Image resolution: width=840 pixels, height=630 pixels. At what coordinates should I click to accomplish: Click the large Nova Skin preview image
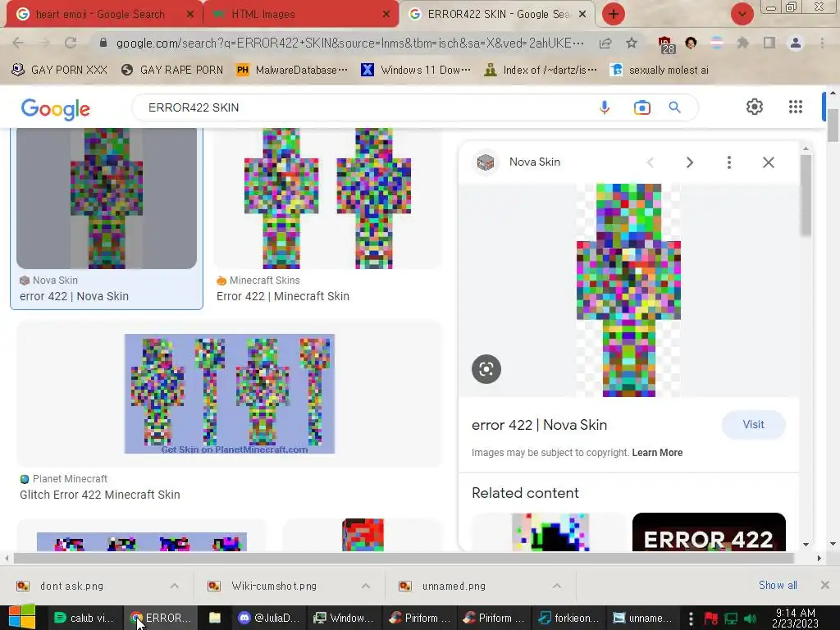point(628,290)
